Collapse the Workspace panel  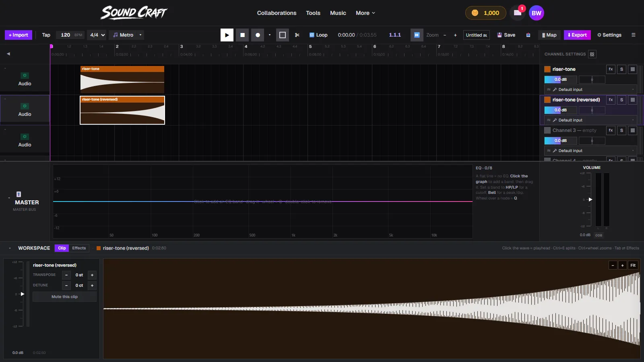[x=10, y=248]
